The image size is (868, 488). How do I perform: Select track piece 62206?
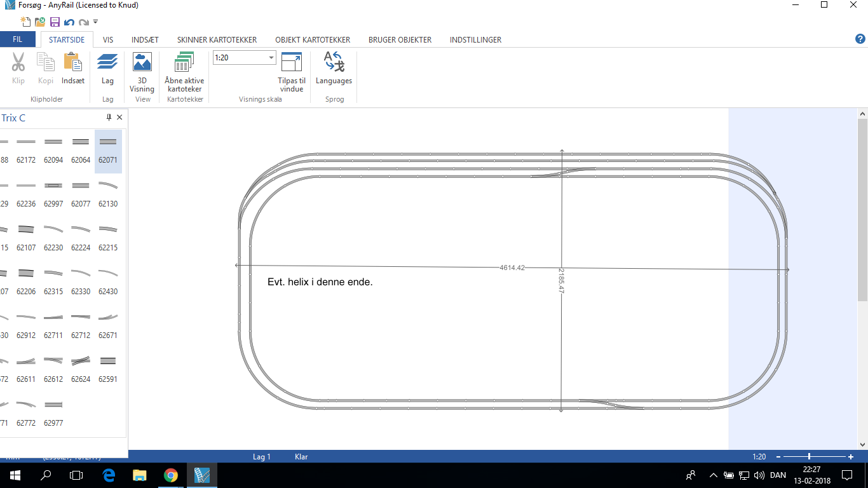click(26, 283)
